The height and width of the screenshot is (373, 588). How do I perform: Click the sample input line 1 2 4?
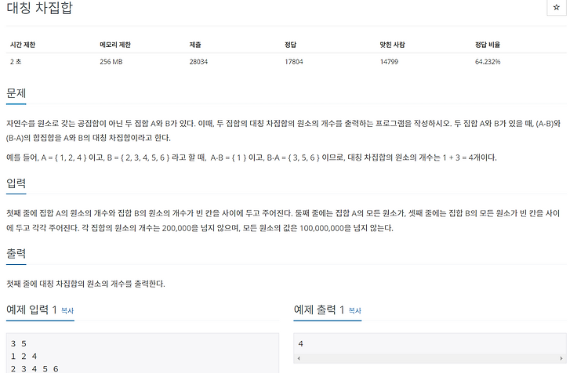tap(24, 356)
